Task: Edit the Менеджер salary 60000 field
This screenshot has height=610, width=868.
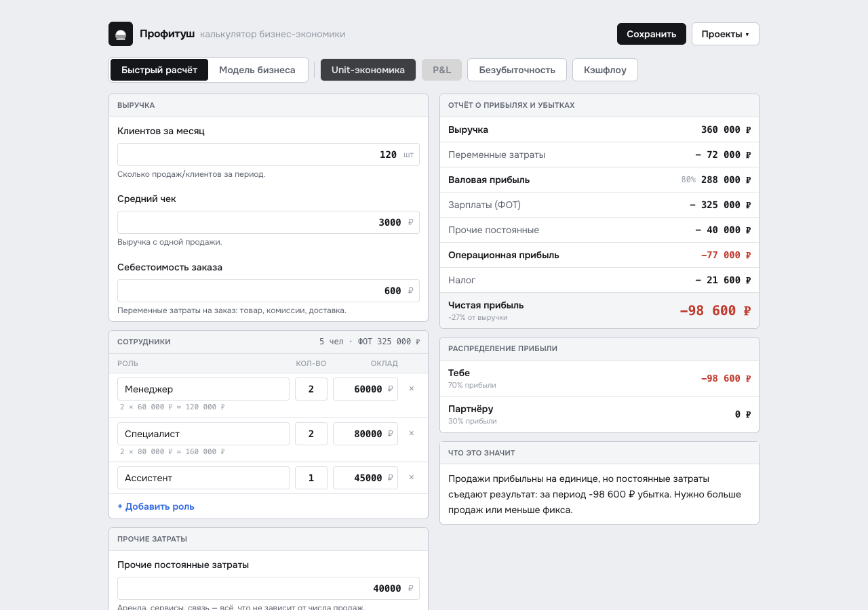Action: (366, 389)
